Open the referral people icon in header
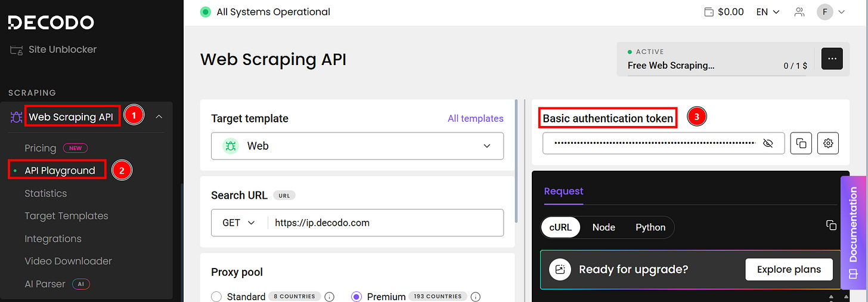868x302 pixels. point(799,12)
